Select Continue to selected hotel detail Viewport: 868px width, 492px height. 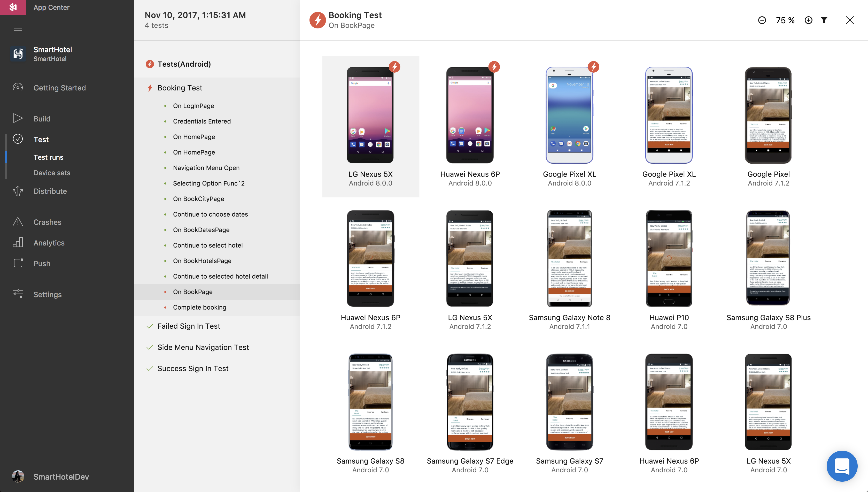pos(221,277)
